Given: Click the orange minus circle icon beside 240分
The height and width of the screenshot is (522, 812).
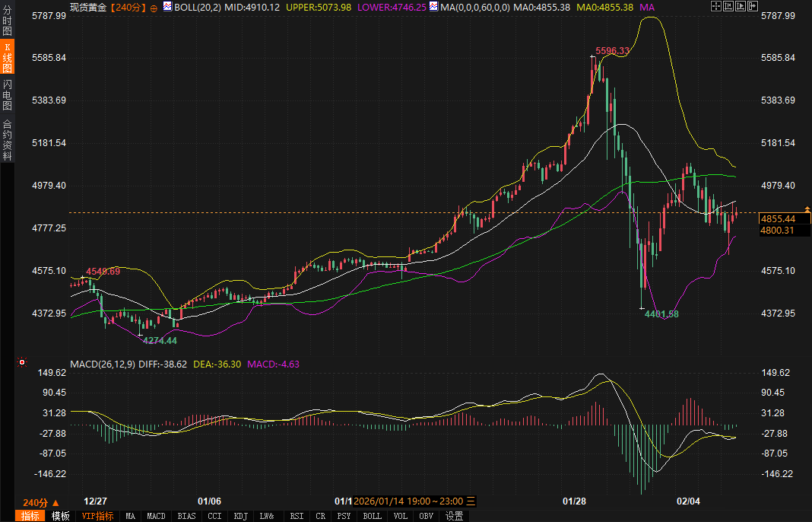Looking at the screenshot, I should (x=154, y=8).
